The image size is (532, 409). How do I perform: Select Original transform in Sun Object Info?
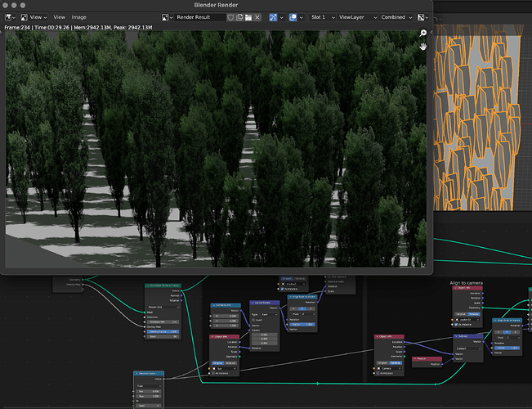[x=218, y=363]
